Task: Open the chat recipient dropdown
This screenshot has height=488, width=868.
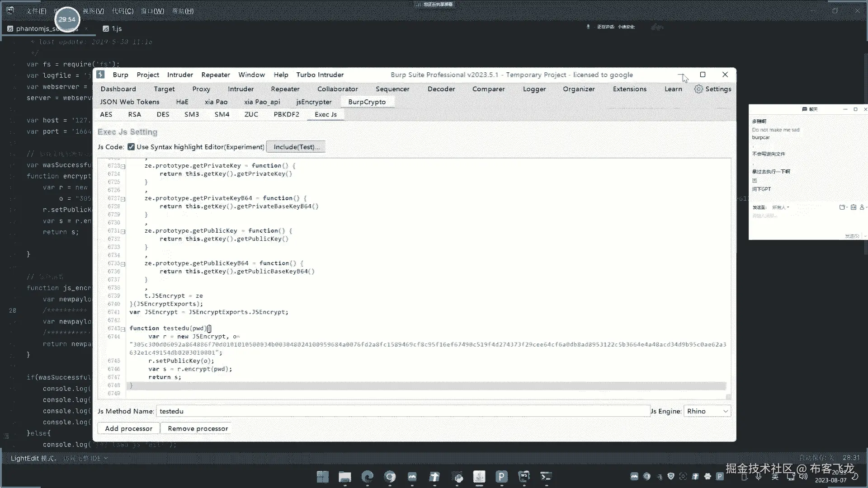Action: (780, 207)
